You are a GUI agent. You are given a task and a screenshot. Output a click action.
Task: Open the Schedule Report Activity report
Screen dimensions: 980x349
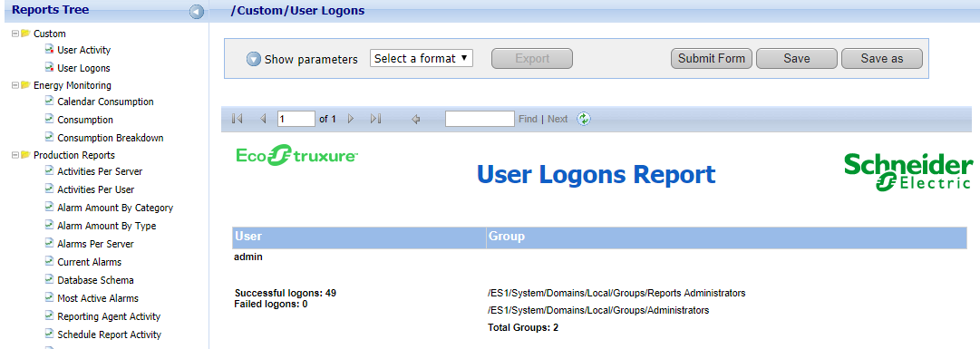110,334
